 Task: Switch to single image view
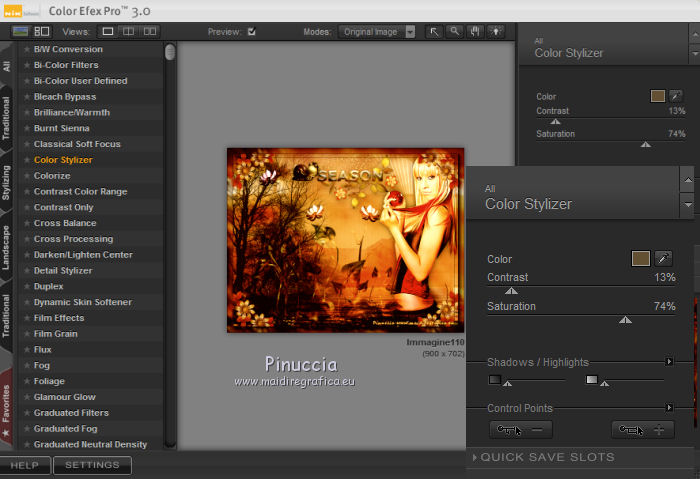coord(108,31)
